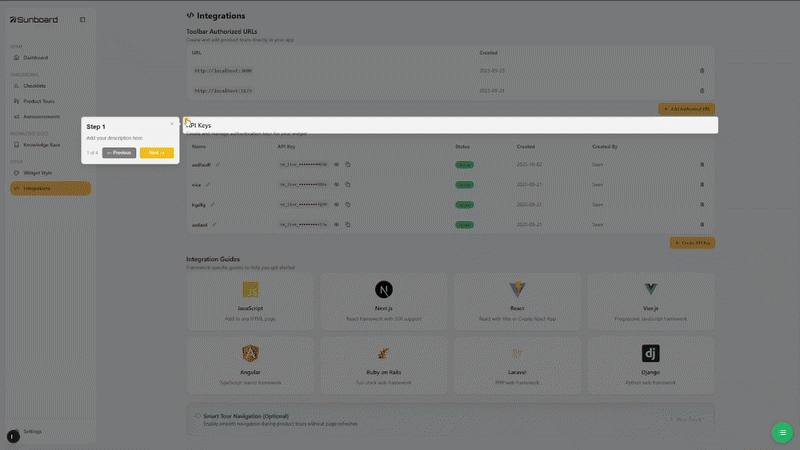Edit the asdfasdf key name via pencil icon
Image resolution: width=800 pixels, height=450 pixels.
[x=218, y=164]
